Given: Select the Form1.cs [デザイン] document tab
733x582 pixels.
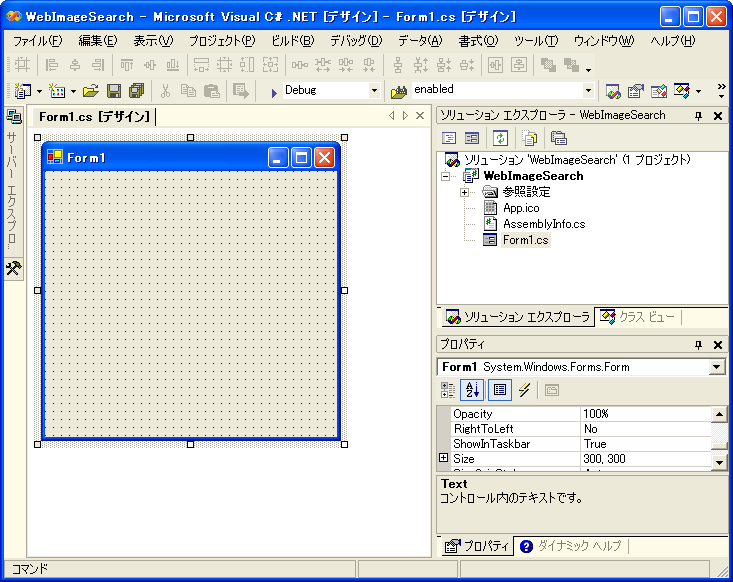Looking at the screenshot, I should 93,116.
